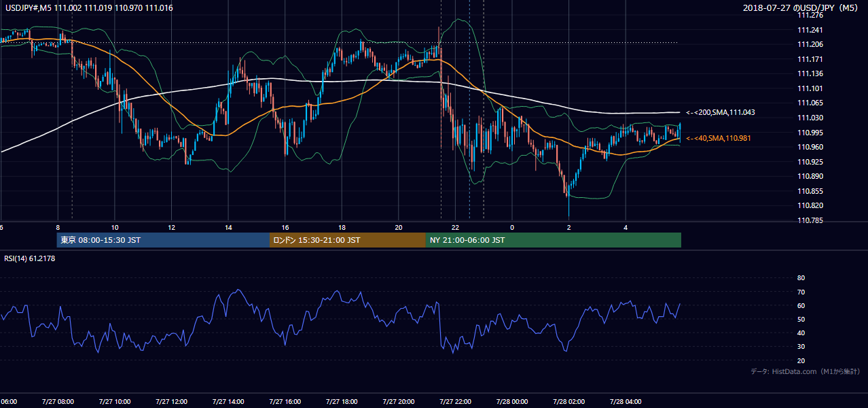Click RSI scale value 30
Viewport: 868px width, 408px height.
(x=801, y=347)
